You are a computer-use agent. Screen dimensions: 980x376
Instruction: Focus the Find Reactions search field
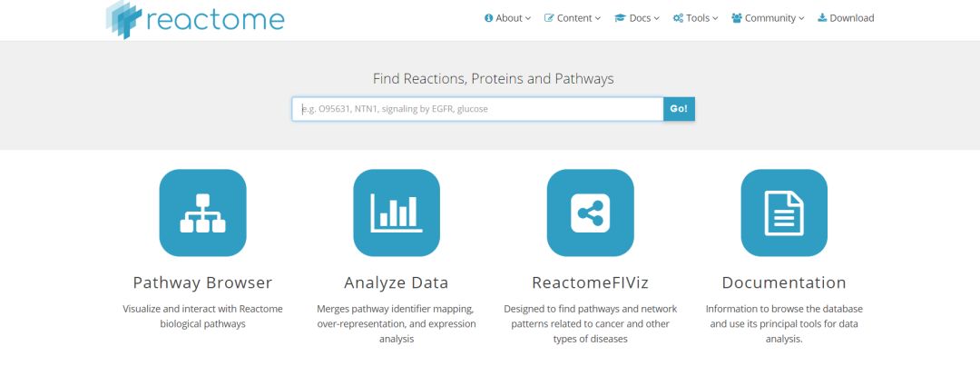tap(477, 109)
